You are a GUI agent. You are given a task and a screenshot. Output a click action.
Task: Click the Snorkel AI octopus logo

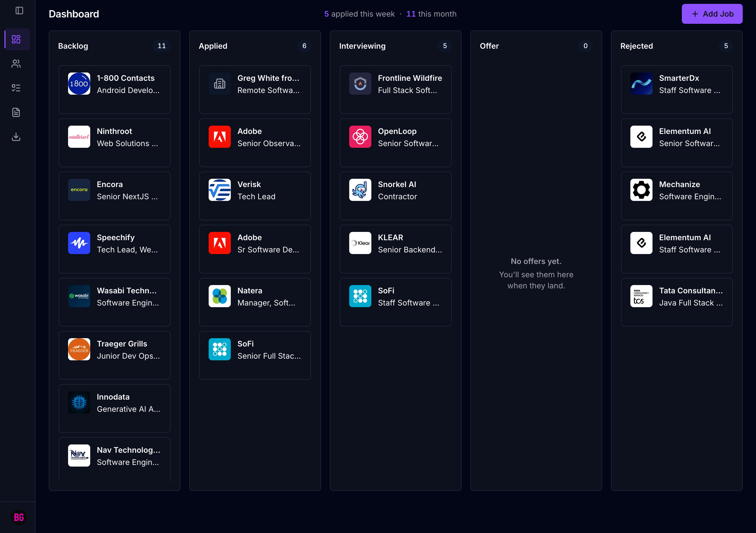click(360, 190)
